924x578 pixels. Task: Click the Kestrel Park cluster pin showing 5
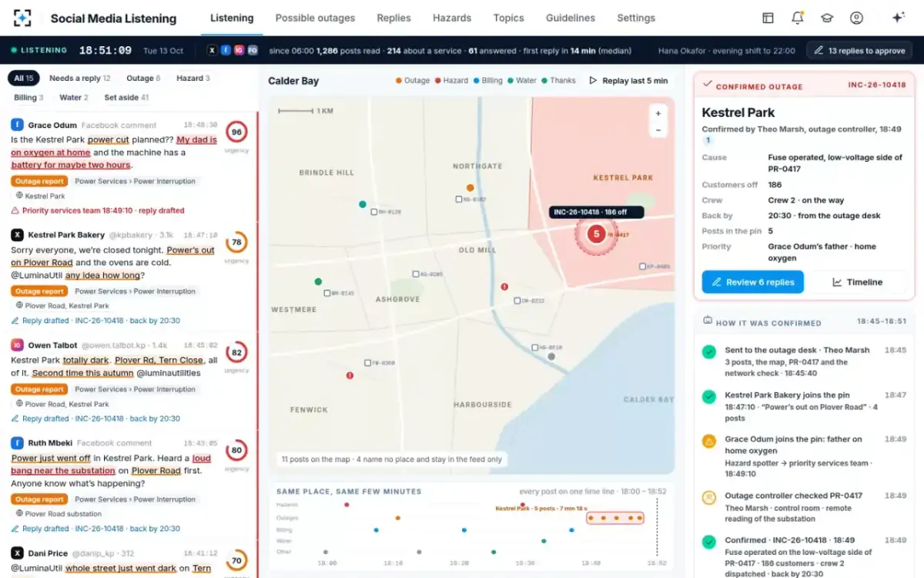(x=596, y=234)
